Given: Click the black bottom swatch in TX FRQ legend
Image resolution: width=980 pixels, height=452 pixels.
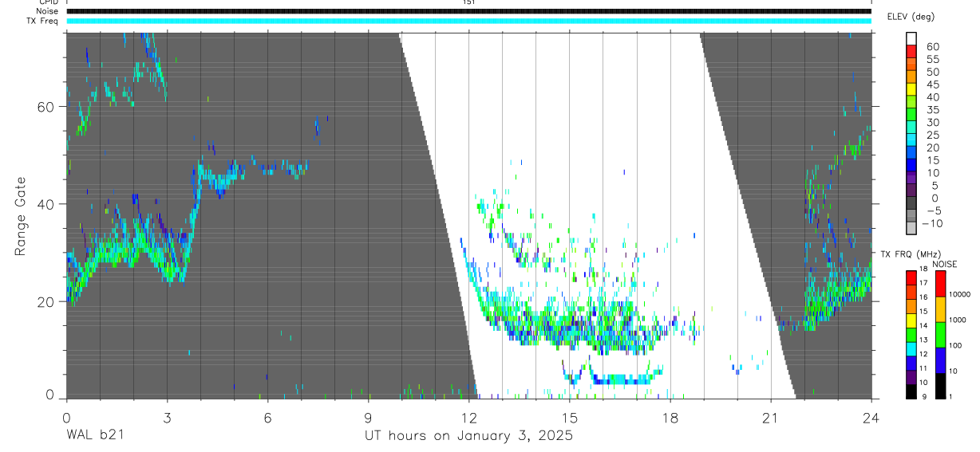Looking at the screenshot, I should coord(911,391).
